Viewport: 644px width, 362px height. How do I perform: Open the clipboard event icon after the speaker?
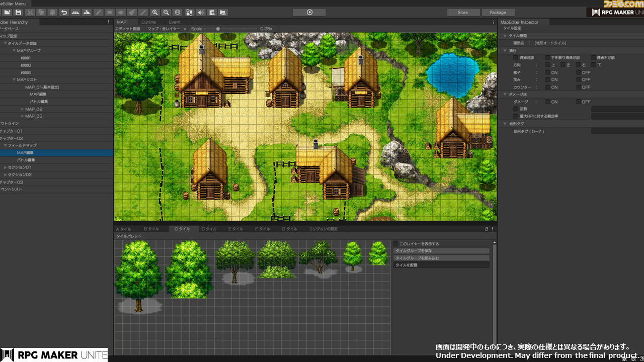[212, 12]
